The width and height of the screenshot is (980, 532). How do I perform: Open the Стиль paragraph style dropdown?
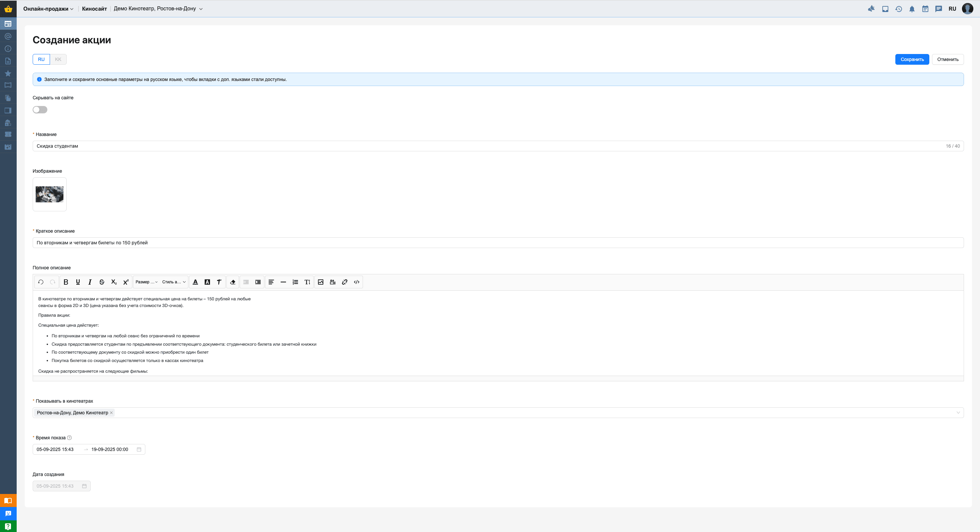tap(173, 282)
